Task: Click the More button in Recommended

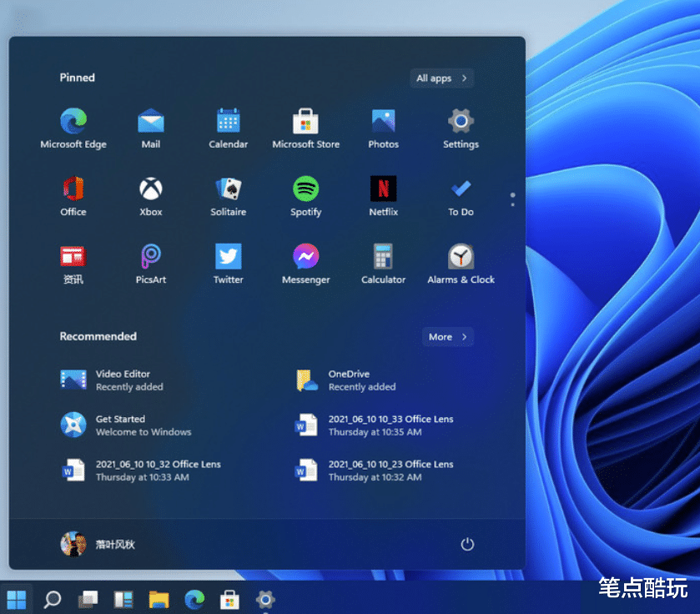Action: (x=447, y=336)
